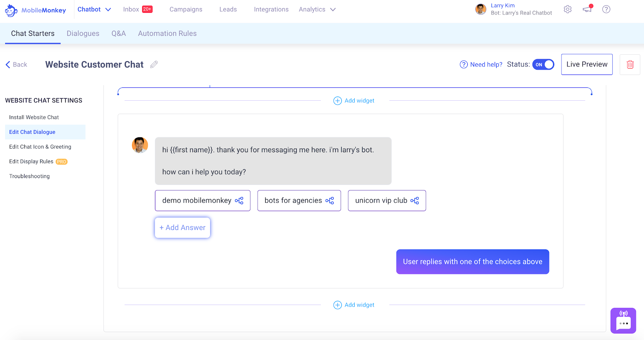Click the 'Bot: Larry's Real Chatbot' account label
Viewport: 644px width, 340px height.
[521, 13]
